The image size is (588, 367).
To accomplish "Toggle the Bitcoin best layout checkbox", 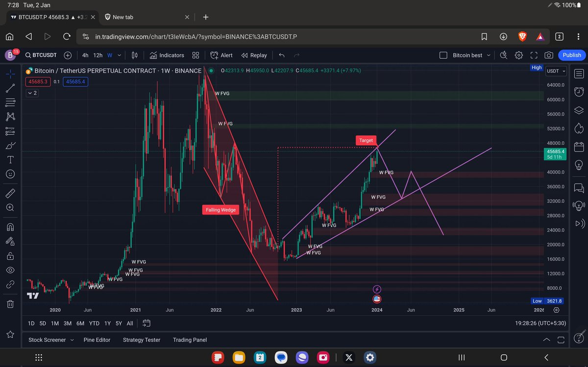I will (443, 55).
